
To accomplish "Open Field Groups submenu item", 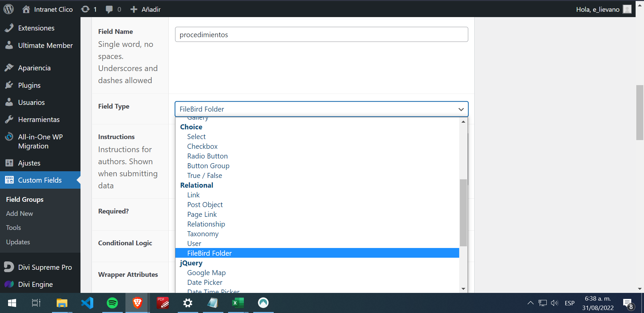I will pos(25,199).
